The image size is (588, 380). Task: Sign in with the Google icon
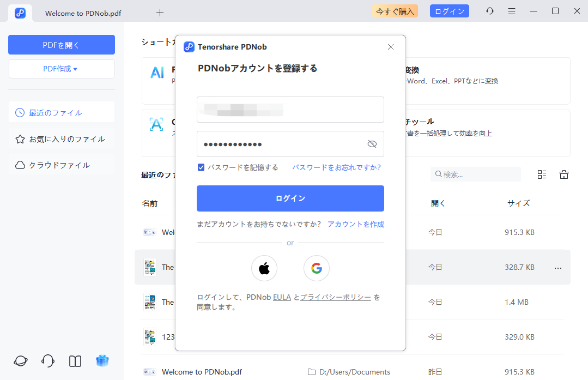316,268
